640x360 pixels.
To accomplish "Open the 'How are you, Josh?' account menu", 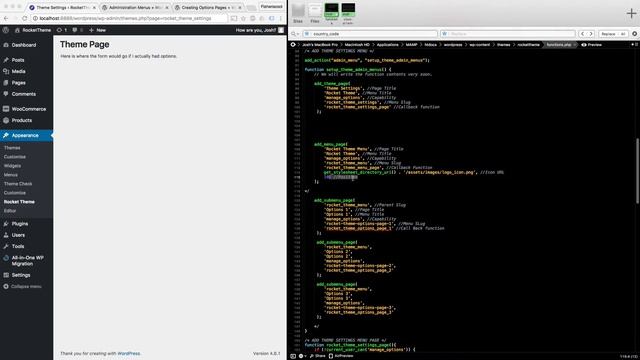I will [259, 30].
